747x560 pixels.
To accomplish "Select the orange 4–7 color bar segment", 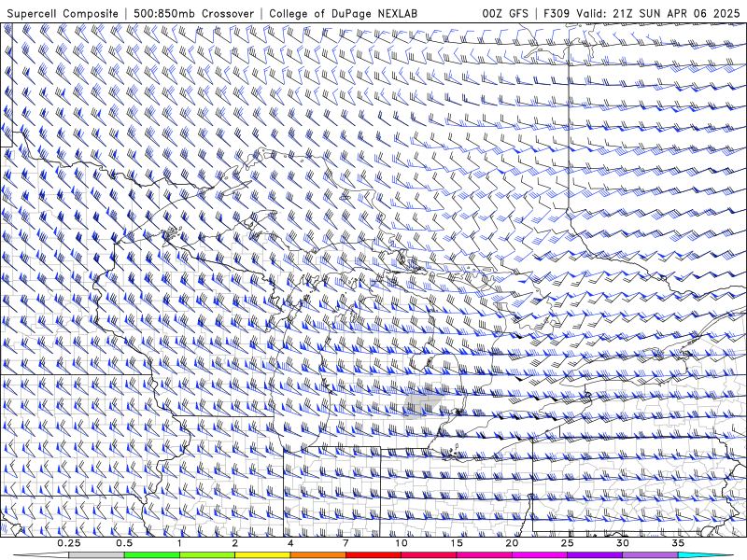I will pyautogui.click(x=317, y=555).
